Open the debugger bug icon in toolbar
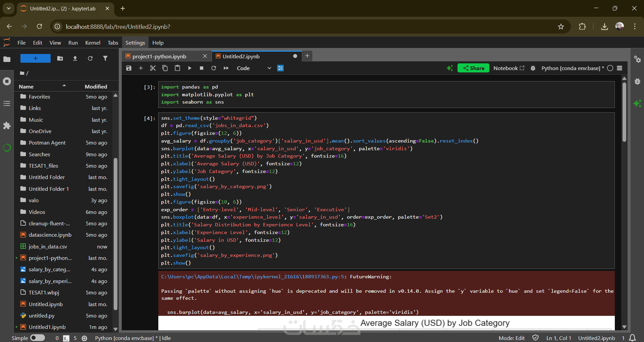 [533, 68]
